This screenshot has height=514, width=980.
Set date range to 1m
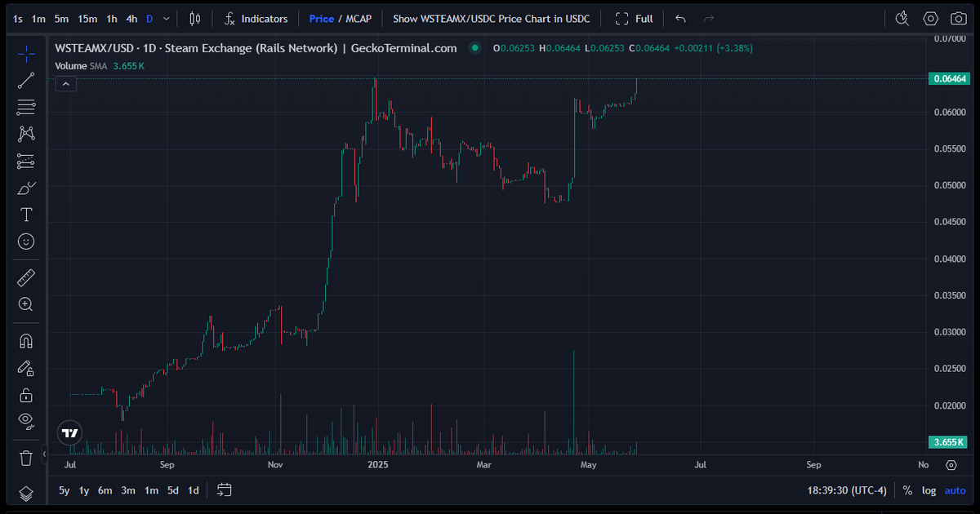pyautogui.click(x=151, y=490)
